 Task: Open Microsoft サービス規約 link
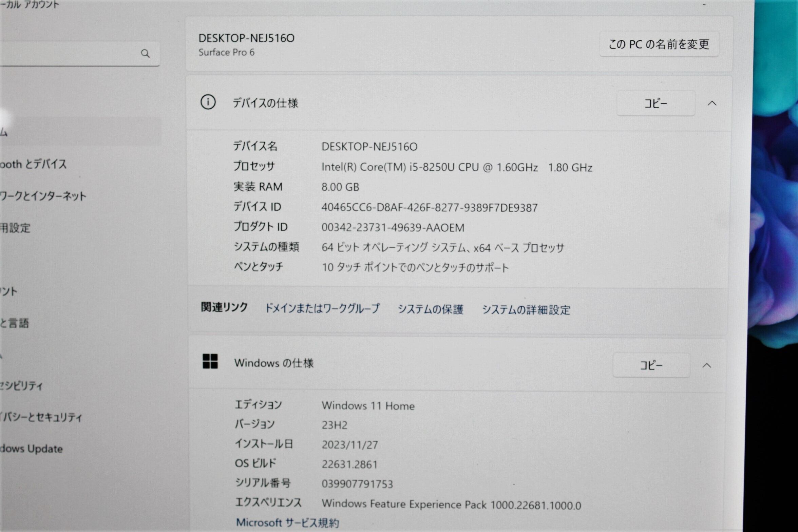pos(287,523)
